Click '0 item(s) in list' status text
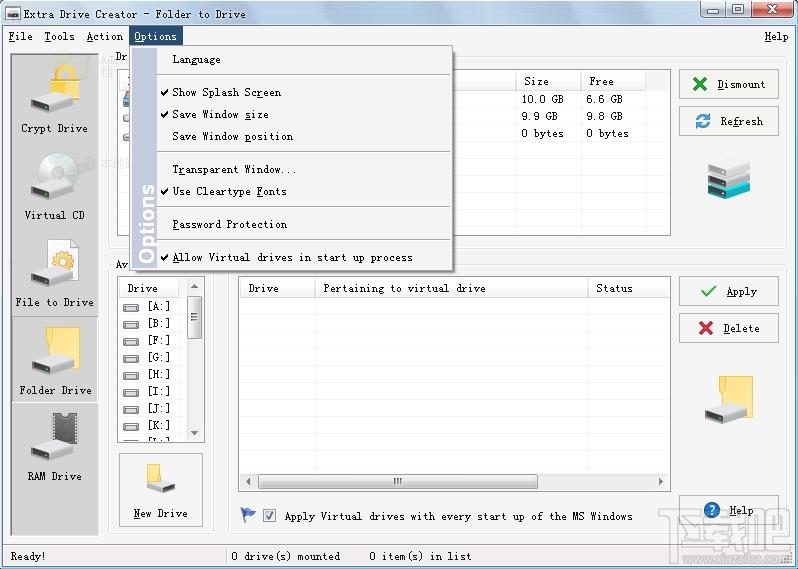Screen dimensions: 798x569 tap(420, 556)
